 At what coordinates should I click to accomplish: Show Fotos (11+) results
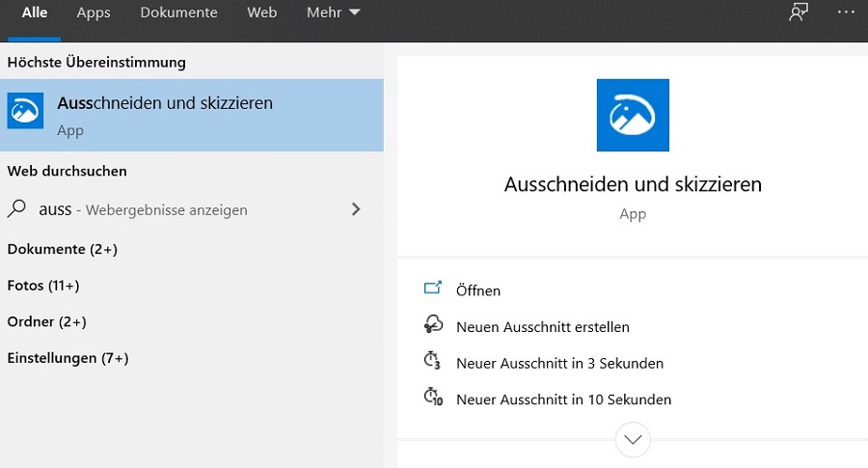pyautogui.click(x=43, y=286)
